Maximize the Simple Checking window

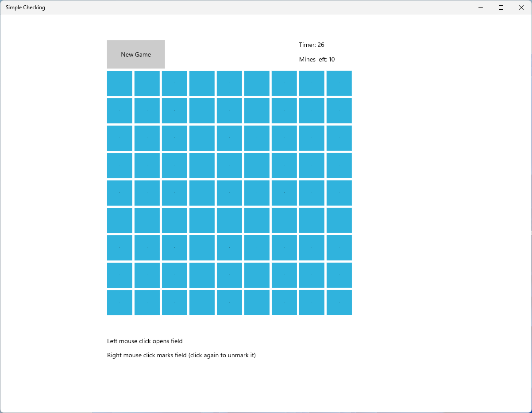501,8
